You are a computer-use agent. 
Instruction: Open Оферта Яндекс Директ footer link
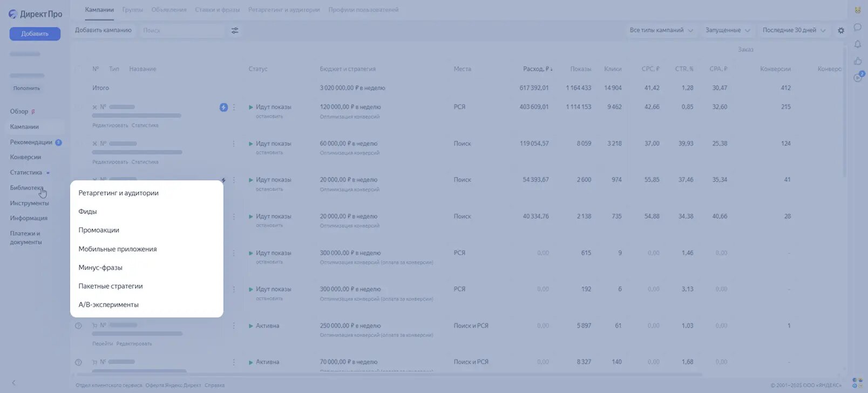(173, 385)
